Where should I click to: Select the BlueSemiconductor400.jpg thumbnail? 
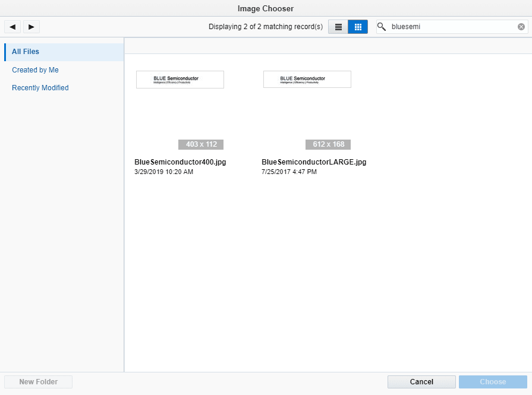point(180,80)
